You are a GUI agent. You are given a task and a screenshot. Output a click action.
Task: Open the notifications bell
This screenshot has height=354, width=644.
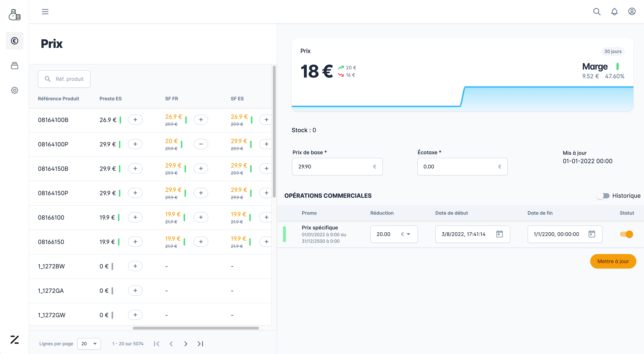614,12
